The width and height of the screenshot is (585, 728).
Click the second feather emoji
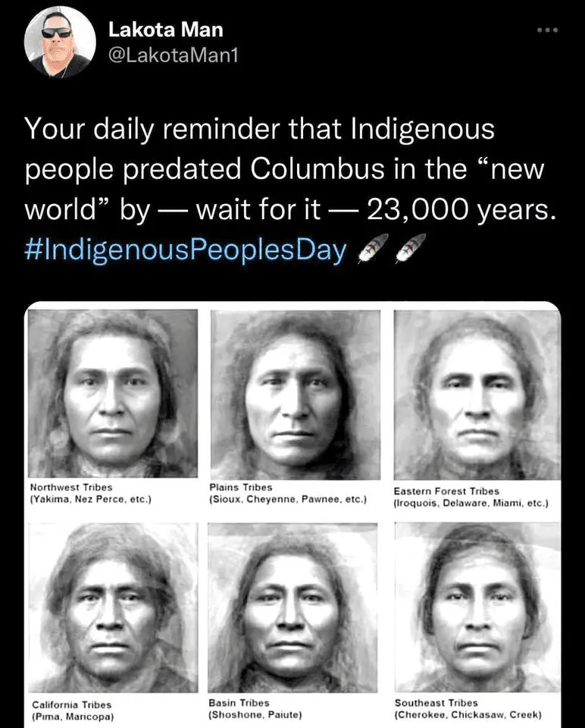(x=411, y=249)
